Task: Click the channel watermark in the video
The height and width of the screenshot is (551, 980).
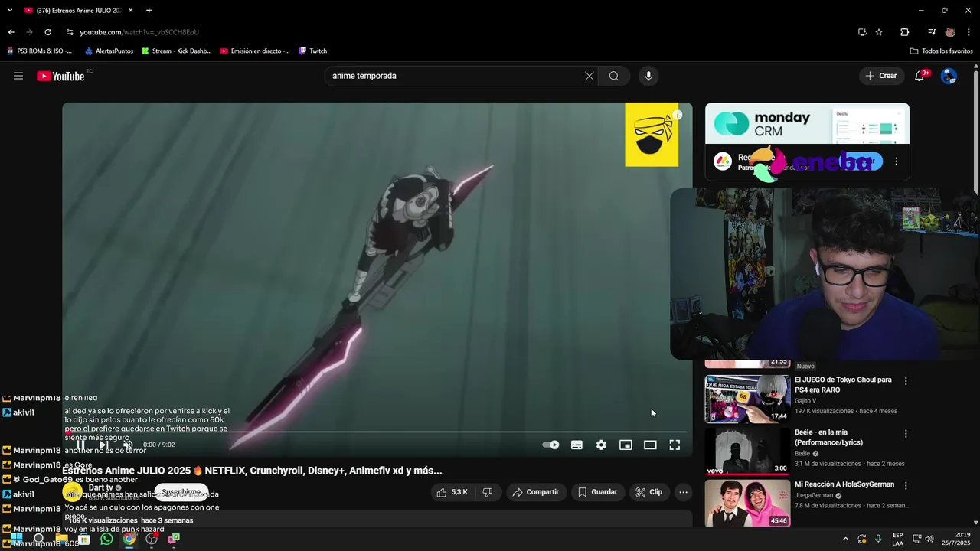Action: pyautogui.click(x=652, y=135)
